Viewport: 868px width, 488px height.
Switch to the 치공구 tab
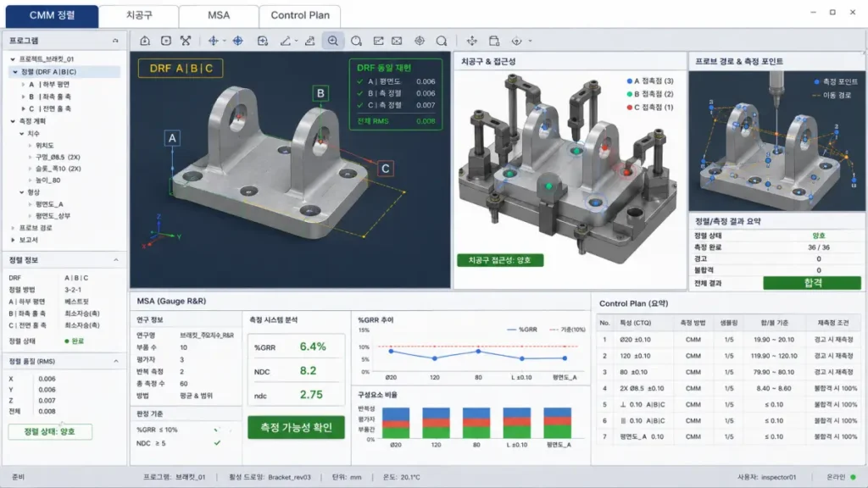139,15
